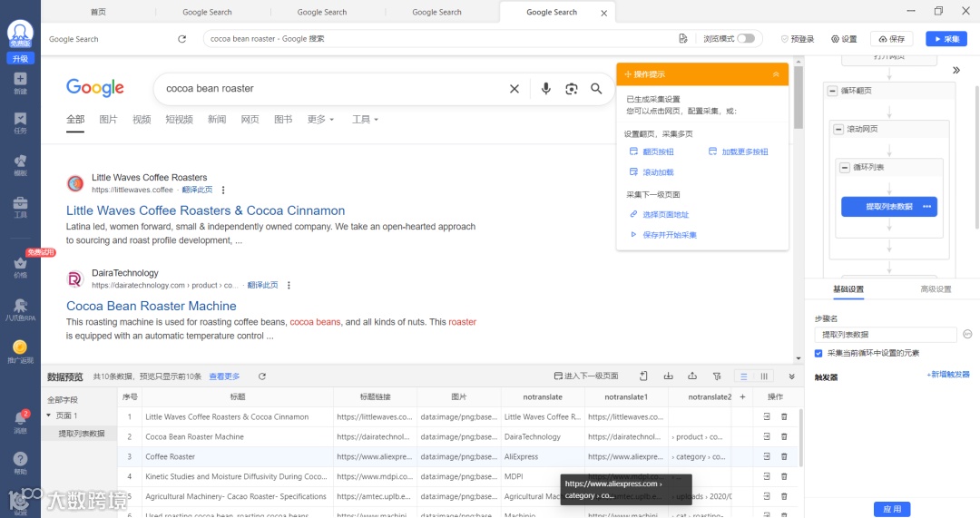Select the 新闻 news search tab
The image size is (980, 518).
(216, 120)
